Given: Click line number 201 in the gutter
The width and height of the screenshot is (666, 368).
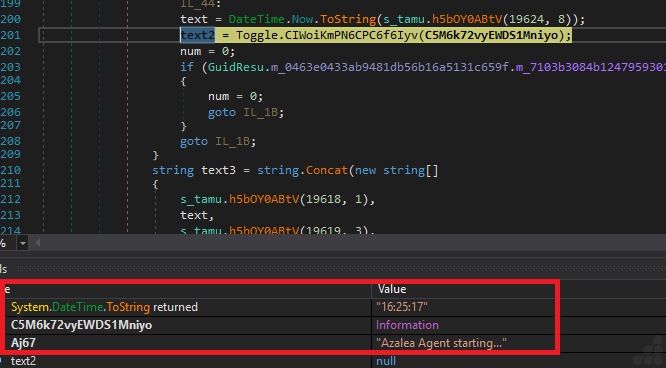Looking at the screenshot, I should tap(11, 35).
